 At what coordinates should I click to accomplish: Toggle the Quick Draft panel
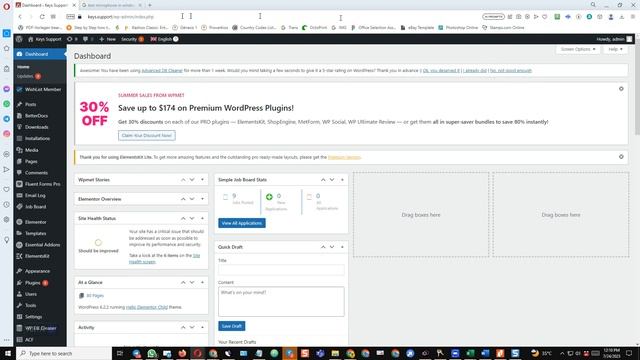[342, 247]
